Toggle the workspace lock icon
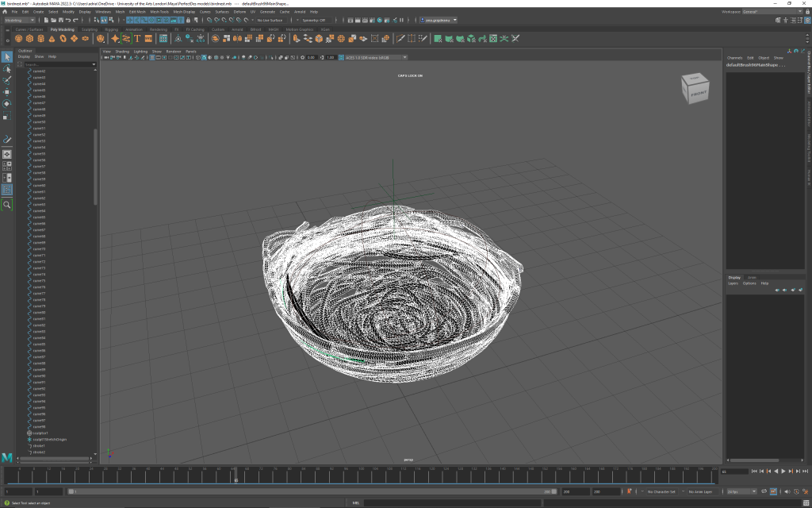The height and width of the screenshot is (508, 812). [806, 11]
